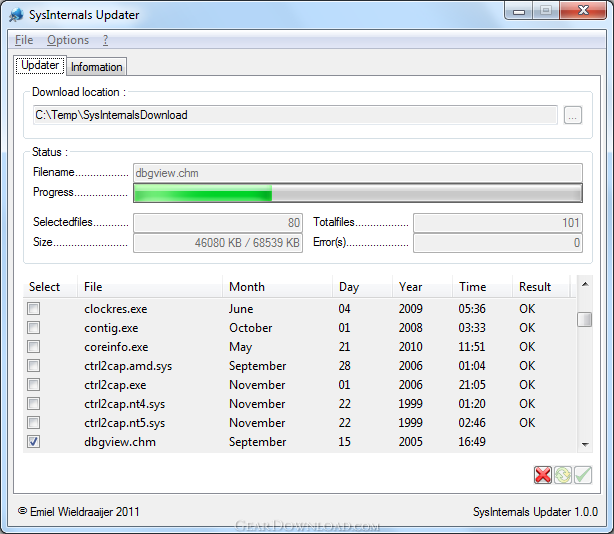Click the Download location path field
614x534 pixels.
[295, 115]
